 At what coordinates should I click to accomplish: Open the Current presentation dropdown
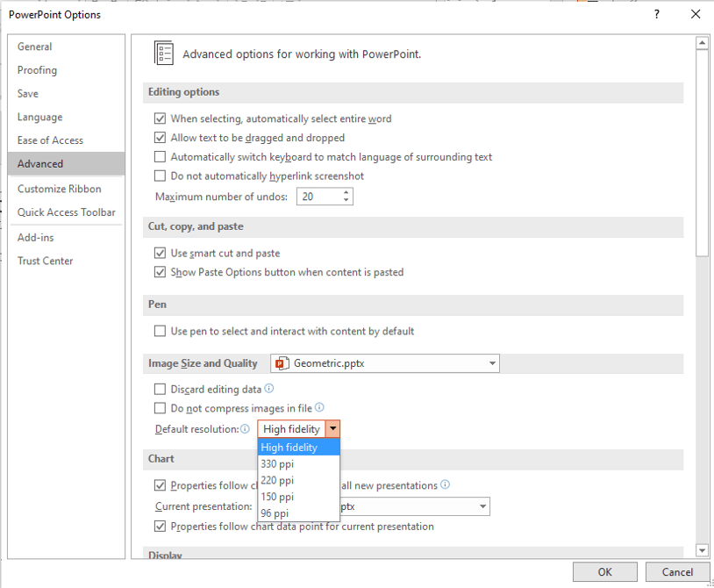482,506
